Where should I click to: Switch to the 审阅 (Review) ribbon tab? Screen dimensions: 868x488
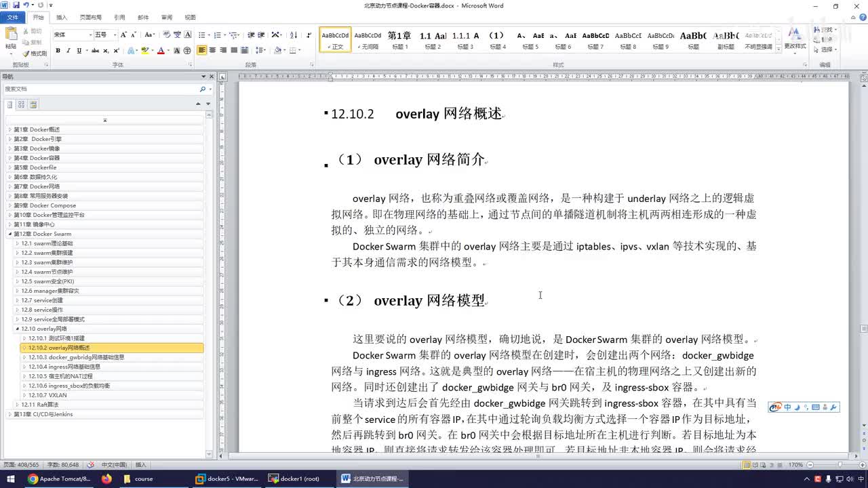coord(166,17)
